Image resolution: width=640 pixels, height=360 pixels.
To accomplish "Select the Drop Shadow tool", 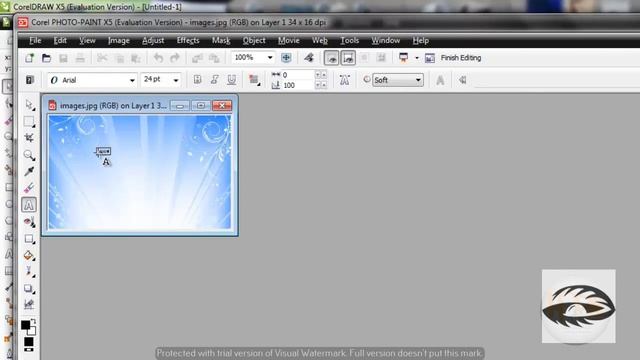I will tap(29, 288).
